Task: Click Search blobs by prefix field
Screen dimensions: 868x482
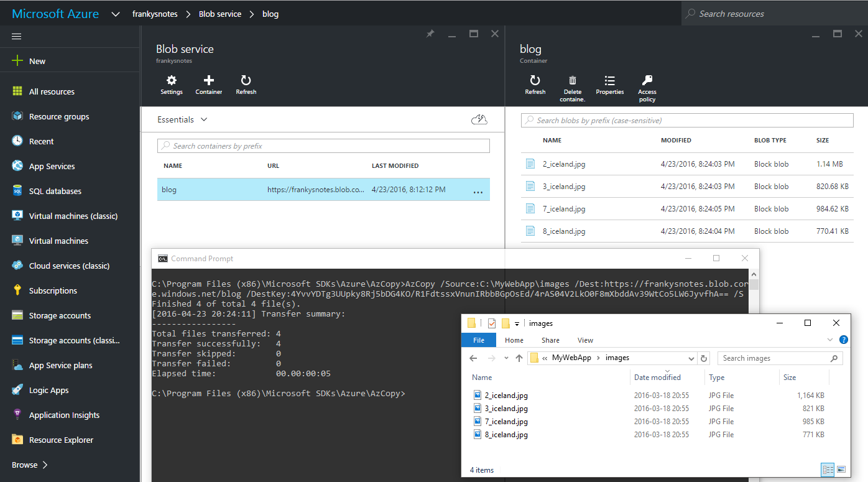Action: (x=687, y=120)
